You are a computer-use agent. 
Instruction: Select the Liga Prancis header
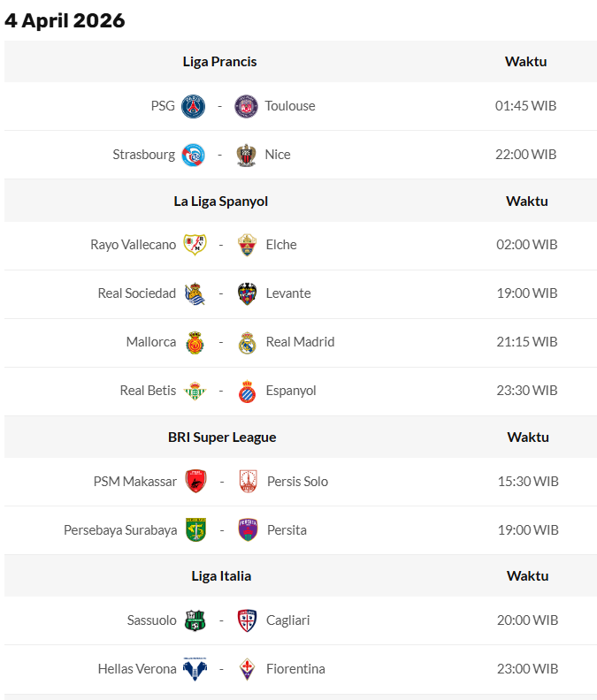219,62
